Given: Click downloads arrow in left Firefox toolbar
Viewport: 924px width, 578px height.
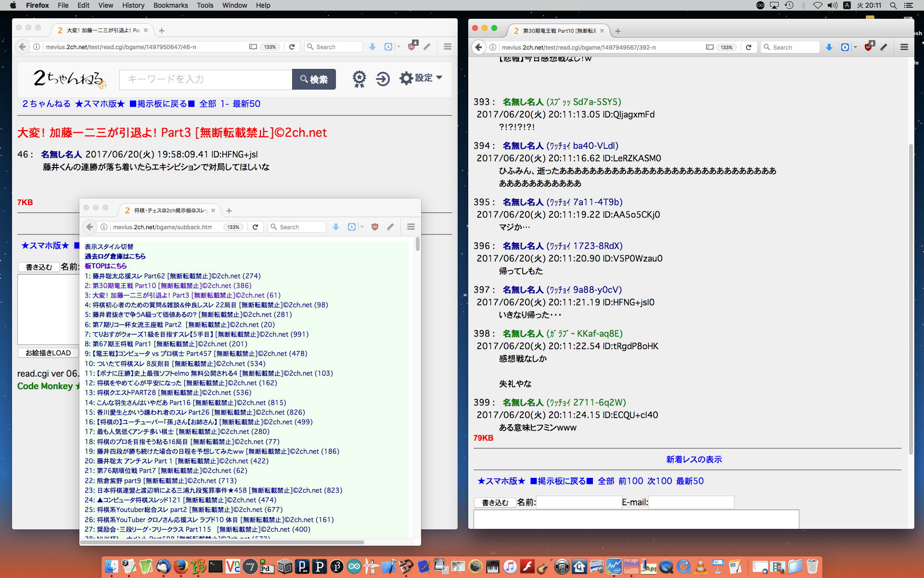Looking at the screenshot, I should [372, 47].
